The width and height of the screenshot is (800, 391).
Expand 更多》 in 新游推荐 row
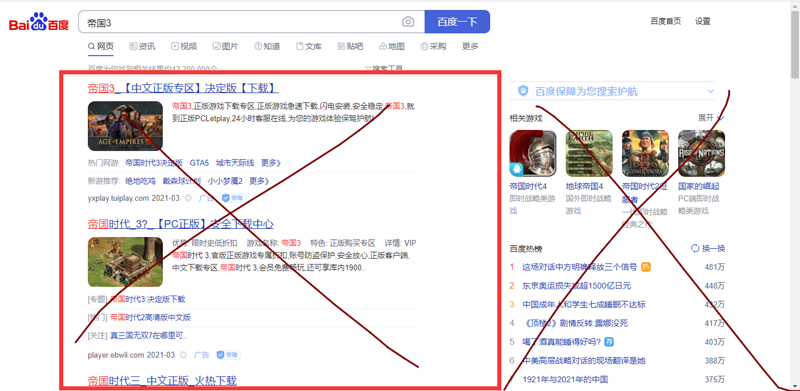(259, 181)
